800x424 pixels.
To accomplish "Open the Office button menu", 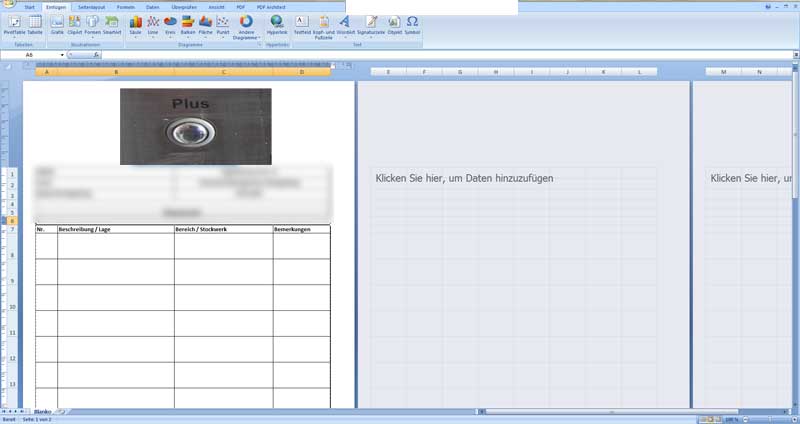I will coord(8,4).
